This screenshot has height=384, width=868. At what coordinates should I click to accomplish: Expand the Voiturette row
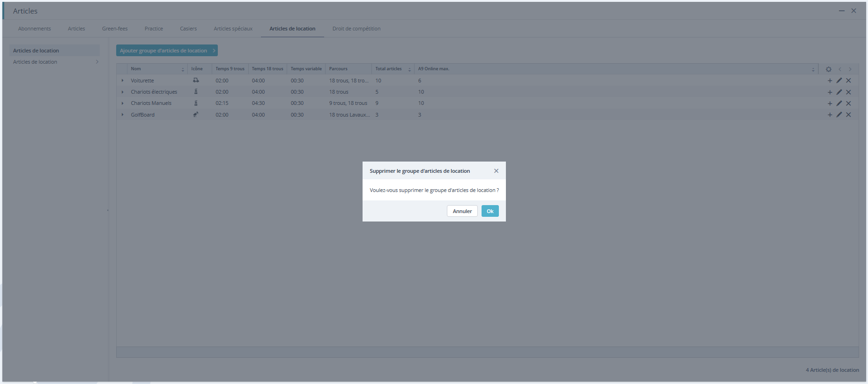(x=123, y=81)
